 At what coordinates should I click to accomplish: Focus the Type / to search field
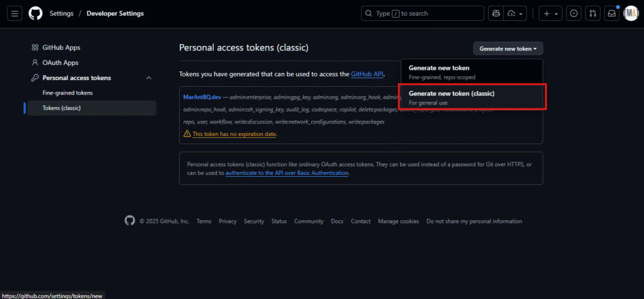pos(423,14)
